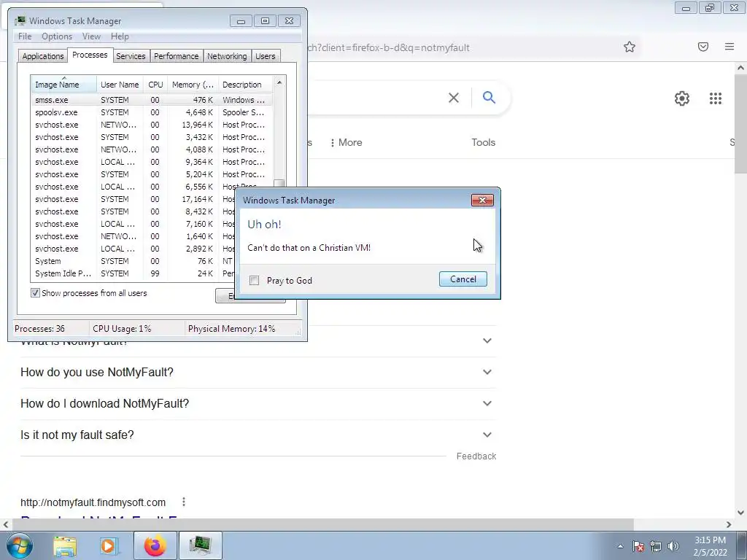Open network tray icon
The height and width of the screenshot is (560, 747).
656,546
